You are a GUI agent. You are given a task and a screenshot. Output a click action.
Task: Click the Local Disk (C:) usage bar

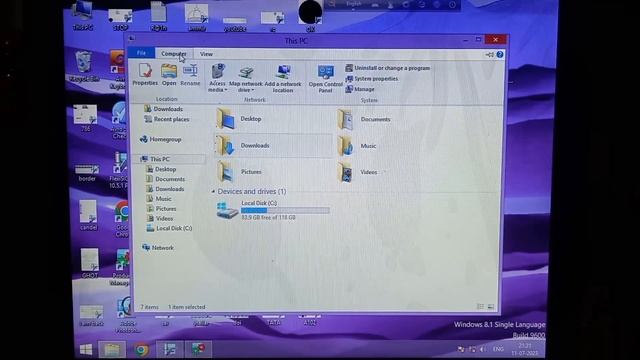(x=285, y=210)
